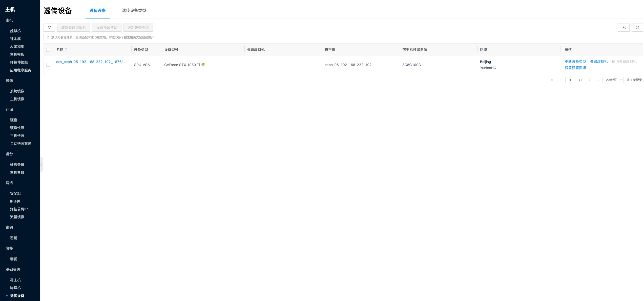
Task: Click the page number input box
Action: click(x=570, y=80)
